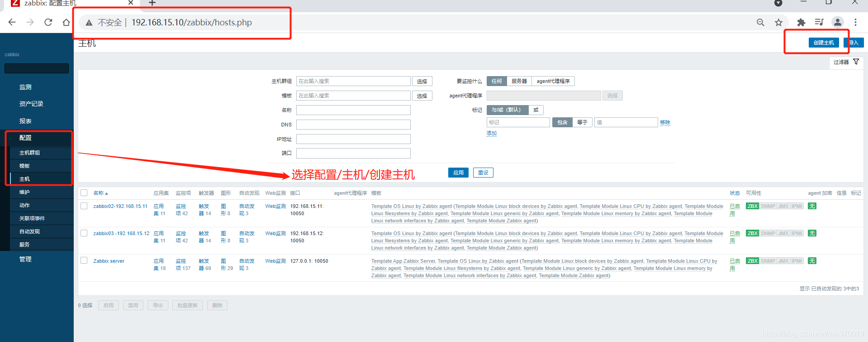The height and width of the screenshot is (342, 868).
Task: Tick checkbox for zabbix03 -192.168.15.12
Action: 84,233
